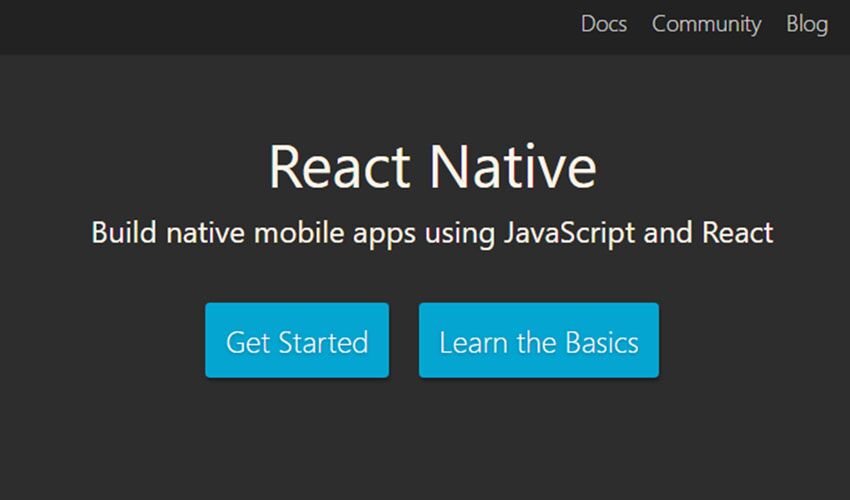This screenshot has height=500, width=850.
Task: Go to the Community page
Action: pyautogui.click(x=706, y=25)
